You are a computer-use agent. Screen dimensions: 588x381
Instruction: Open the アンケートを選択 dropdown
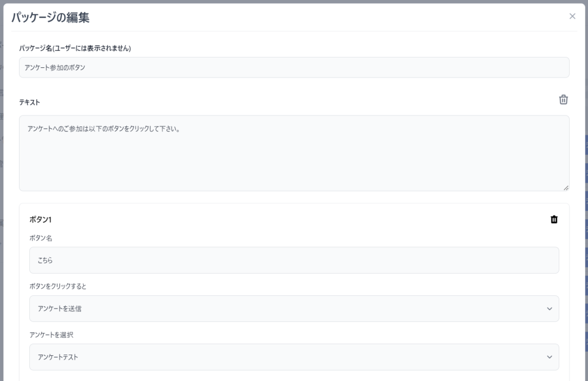pos(294,357)
